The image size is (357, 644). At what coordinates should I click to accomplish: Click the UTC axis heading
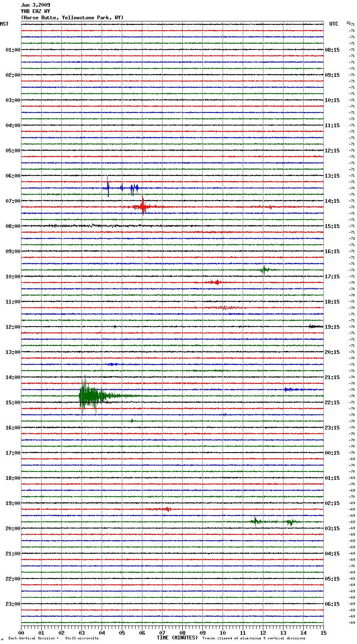coord(334,24)
